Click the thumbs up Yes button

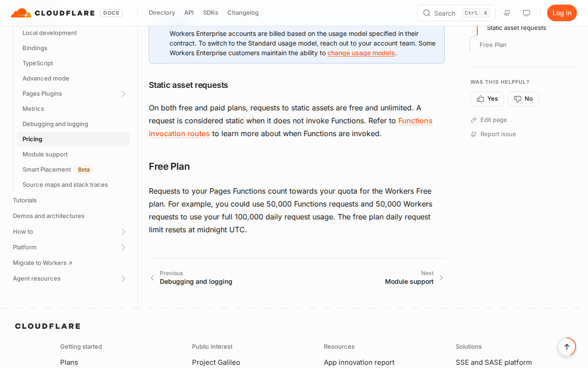point(487,99)
